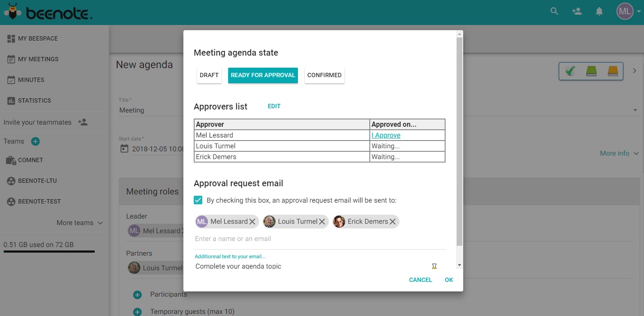This screenshot has height=316, width=644.
Task: Click the I Approve link
Action: [386, 135]
